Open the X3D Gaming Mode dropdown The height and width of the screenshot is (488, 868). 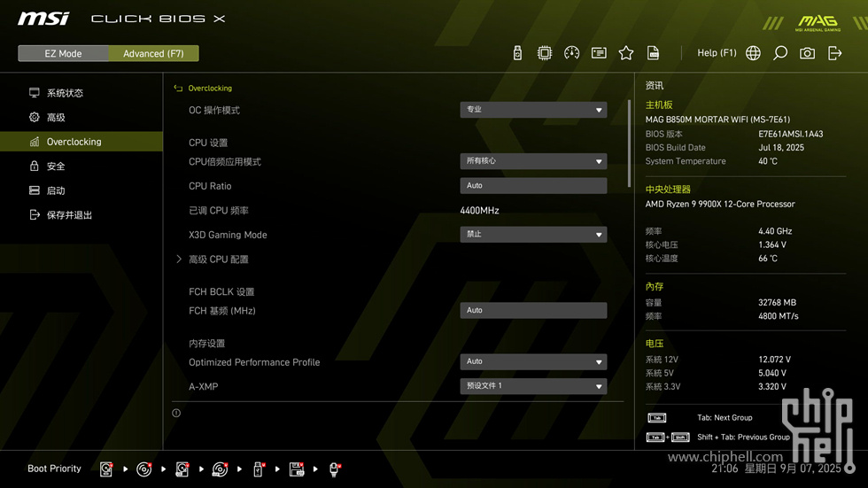tap(533, 235)
